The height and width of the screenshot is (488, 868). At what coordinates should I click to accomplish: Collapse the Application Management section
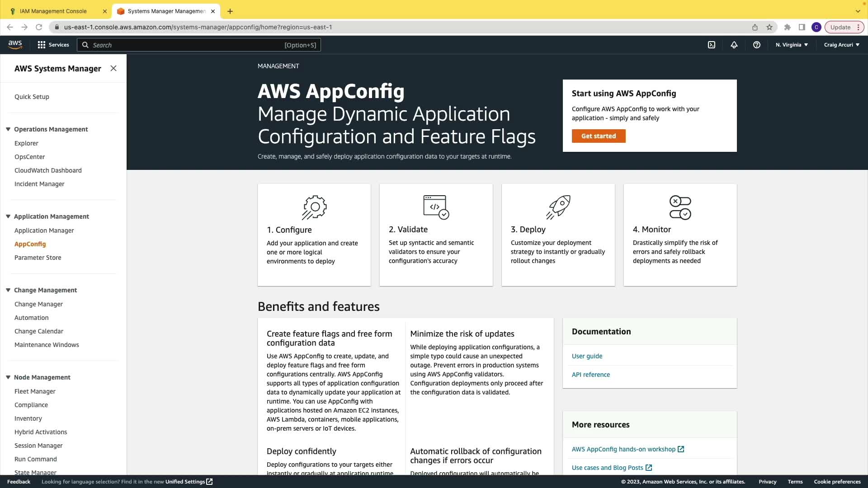coord(8,216)
